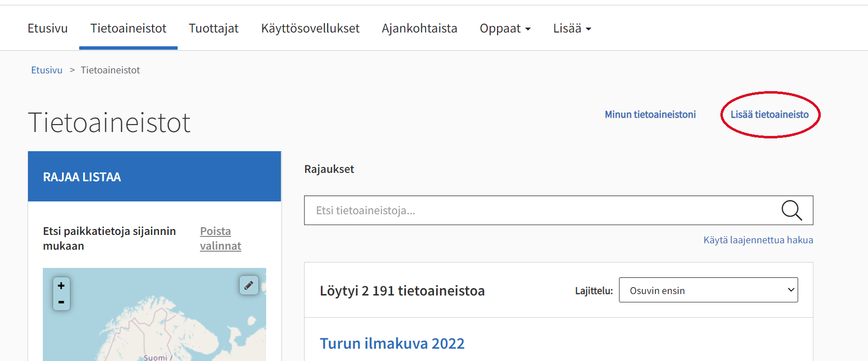Open the Turun ilmakuva 2022 dataset
The image size is (868, 361).
point(392,343)
